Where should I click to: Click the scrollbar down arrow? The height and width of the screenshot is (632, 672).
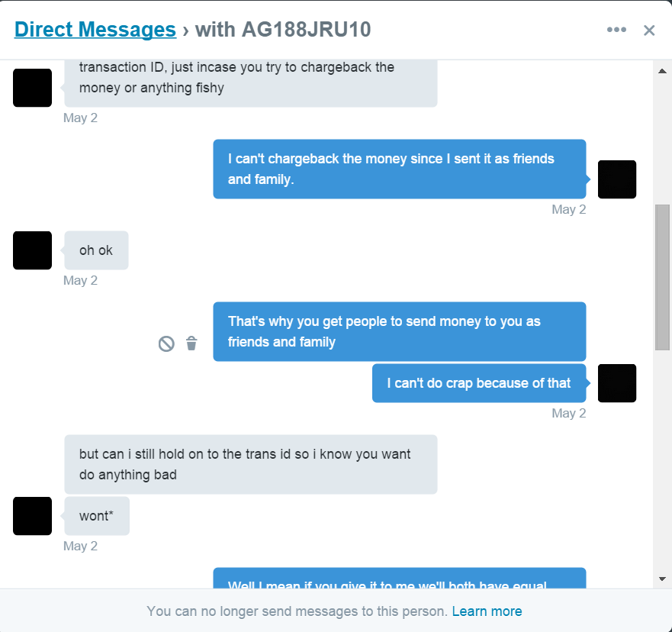662,579
